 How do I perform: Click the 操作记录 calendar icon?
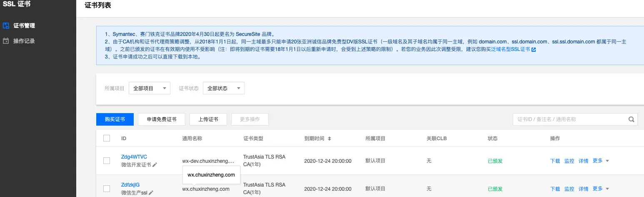(x=6, y=41)
